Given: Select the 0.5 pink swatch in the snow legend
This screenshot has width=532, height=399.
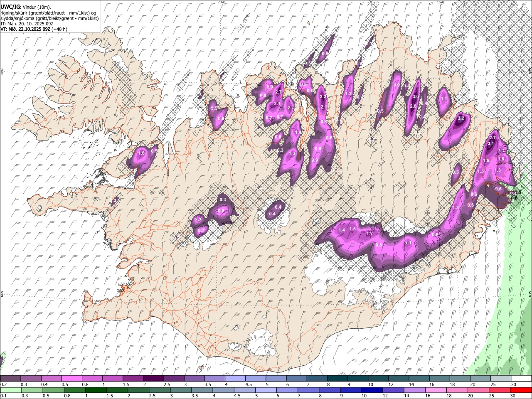Looking at the screenshot, I should point(71,378).
